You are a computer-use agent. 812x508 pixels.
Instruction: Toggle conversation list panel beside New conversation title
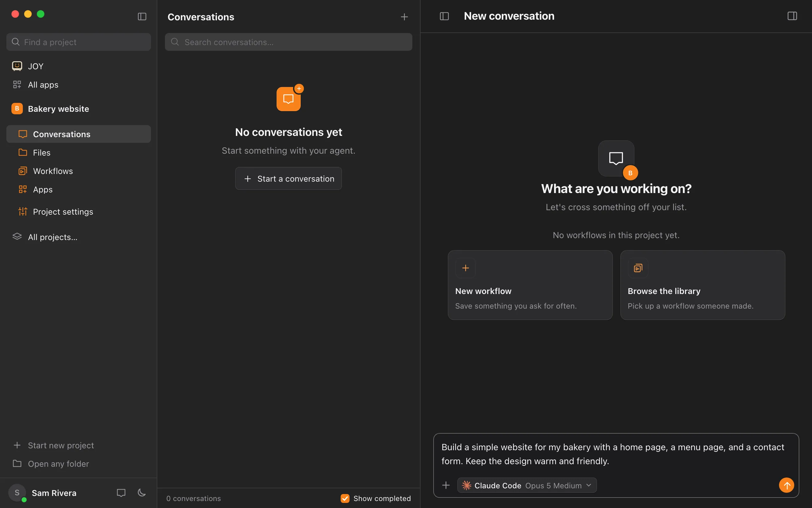(x=444, y=16)
